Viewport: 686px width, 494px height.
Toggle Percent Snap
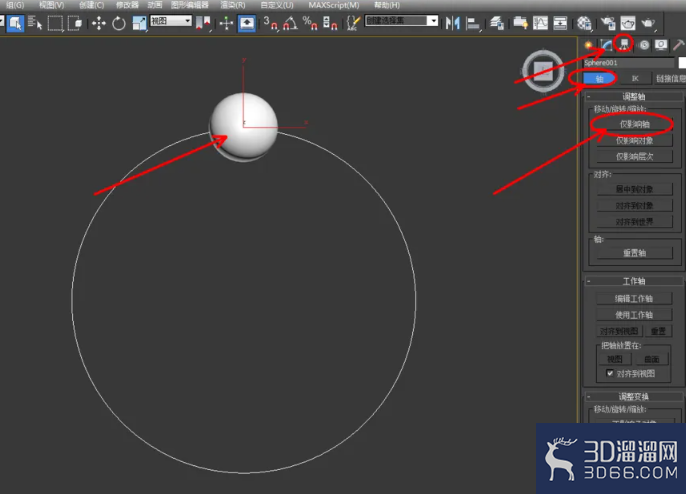click(x=310, y=23)
